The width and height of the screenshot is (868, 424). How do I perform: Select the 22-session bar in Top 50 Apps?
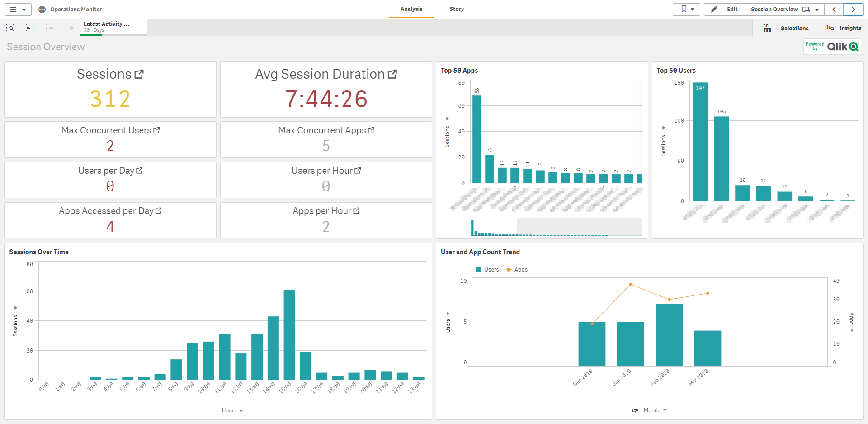[x=490, y=169]
